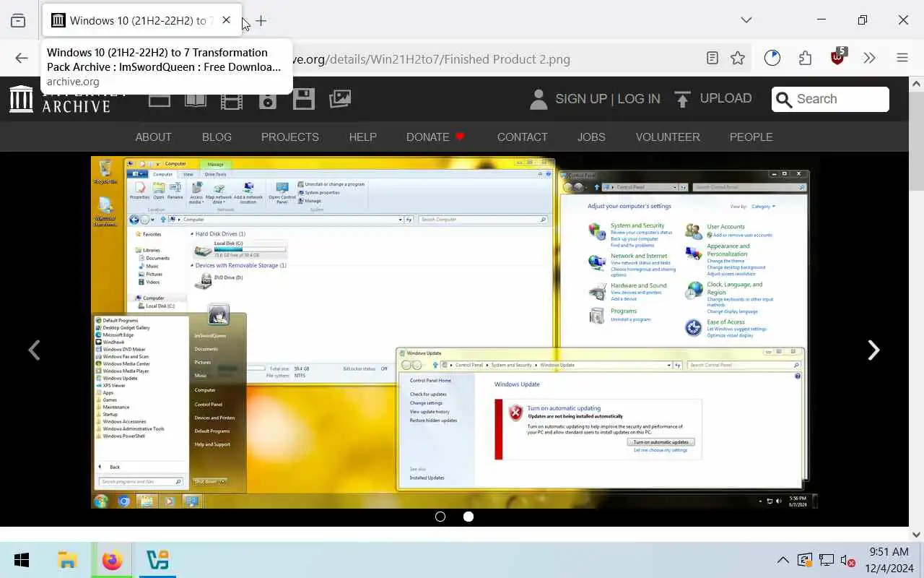924x578 pixels.
Task: Bookmark this page with the star
Action: (737, 59)
